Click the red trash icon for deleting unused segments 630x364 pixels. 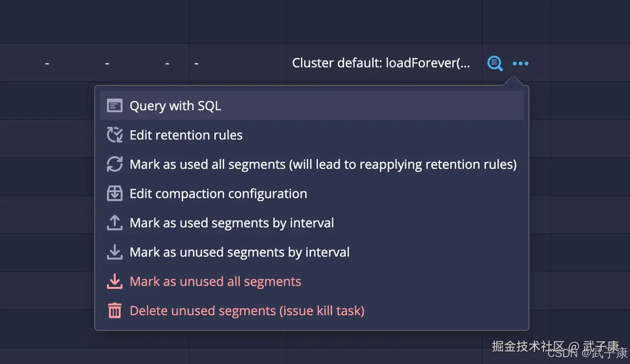(114, 310)
